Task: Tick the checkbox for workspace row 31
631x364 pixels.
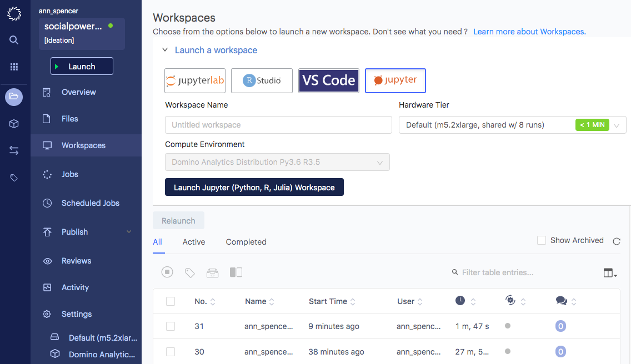Action: 171,326
